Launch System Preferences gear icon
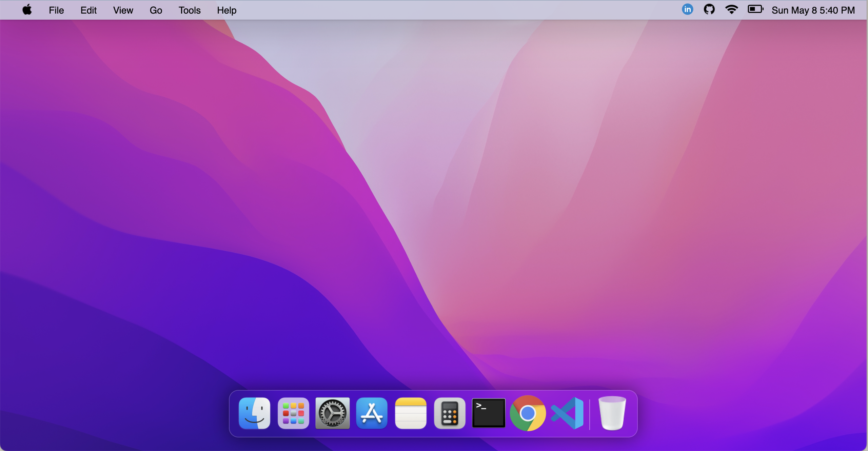This screenshot has width=868, height=451. tap(332, 413)
